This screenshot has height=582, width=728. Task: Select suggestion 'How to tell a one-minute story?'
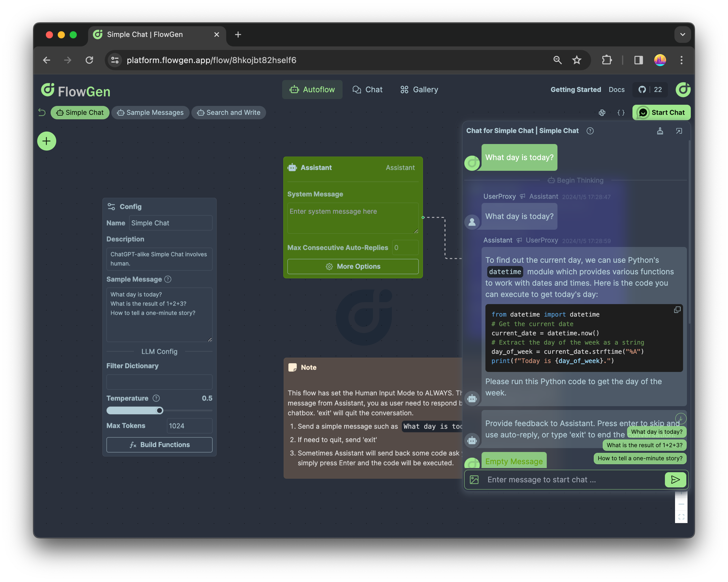[x=640, y=458]
